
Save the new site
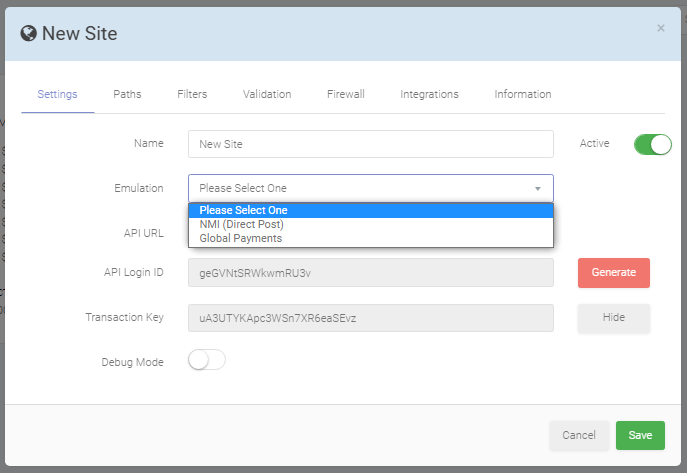pyautogui.click(x=640, y=435)
